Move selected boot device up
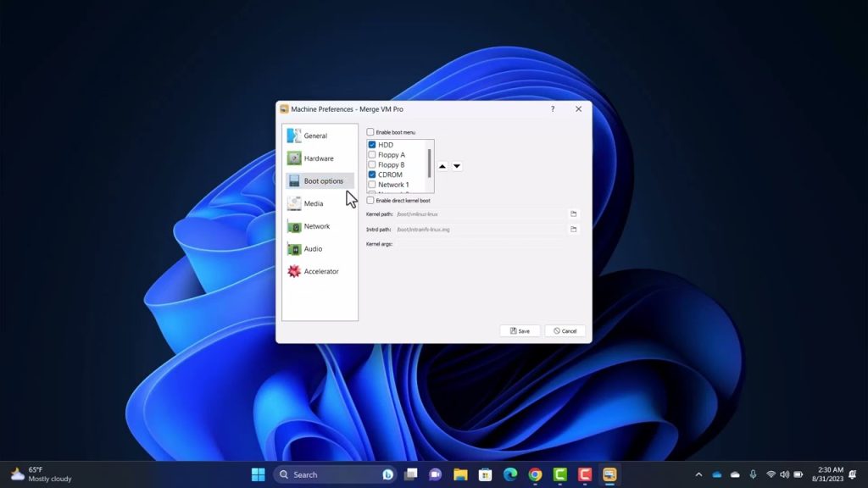Image resolution: width=868 pixels, height=488 pixels. click(442, 166)
